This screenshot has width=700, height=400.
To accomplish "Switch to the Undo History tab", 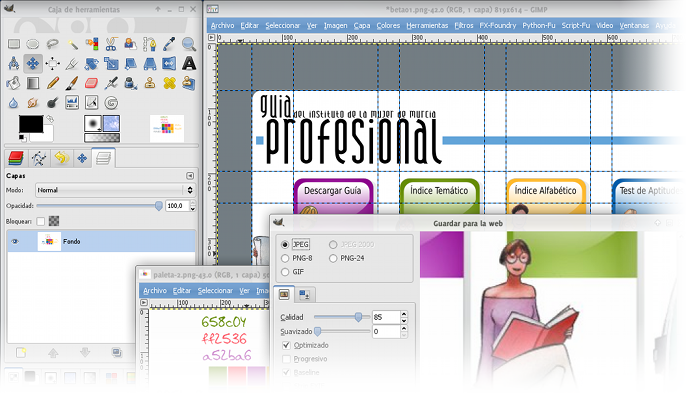I will tap(62, 158).
